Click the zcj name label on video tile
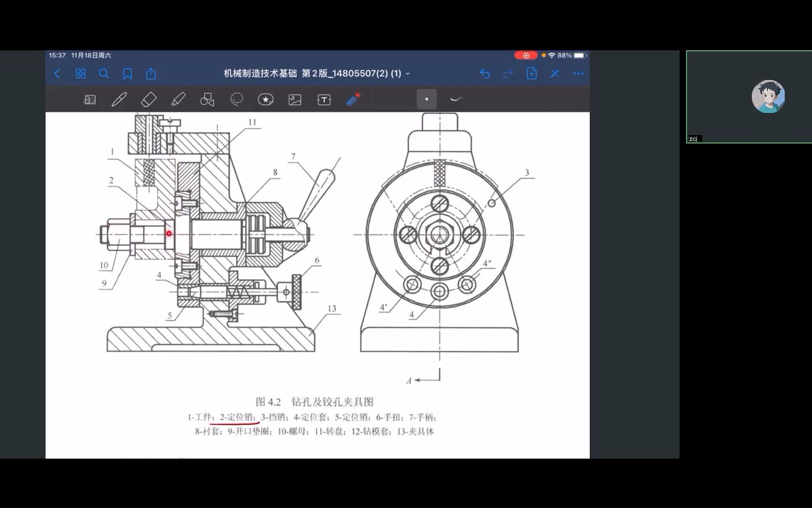Viewport: 812px width, 508px height. pyautogui.click(x=694, y=139)
